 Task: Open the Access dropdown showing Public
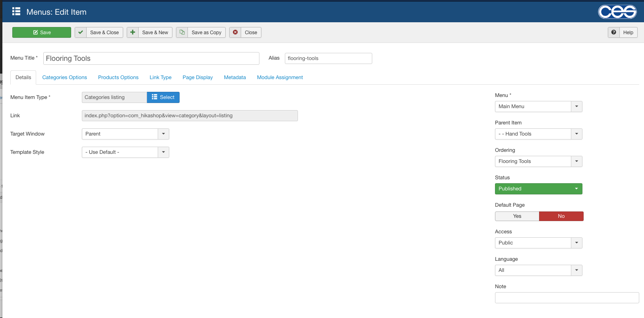pos(539,243)
